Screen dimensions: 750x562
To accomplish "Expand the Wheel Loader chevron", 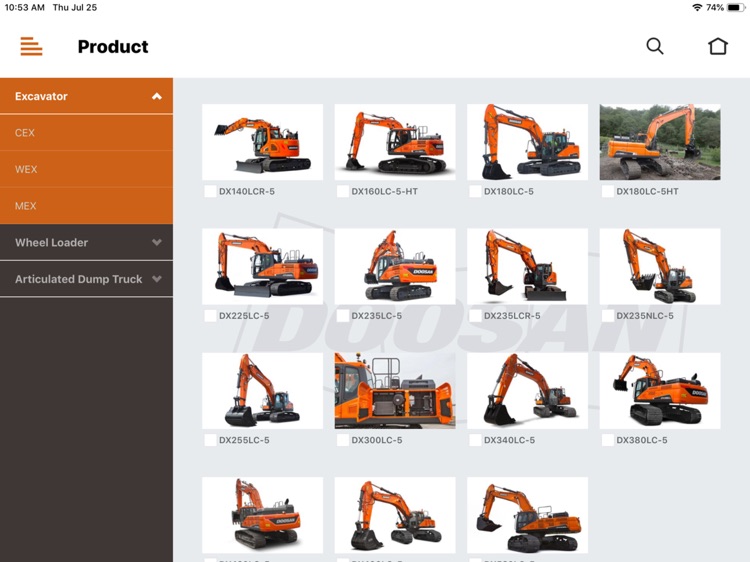I will [x=157, y=242].
